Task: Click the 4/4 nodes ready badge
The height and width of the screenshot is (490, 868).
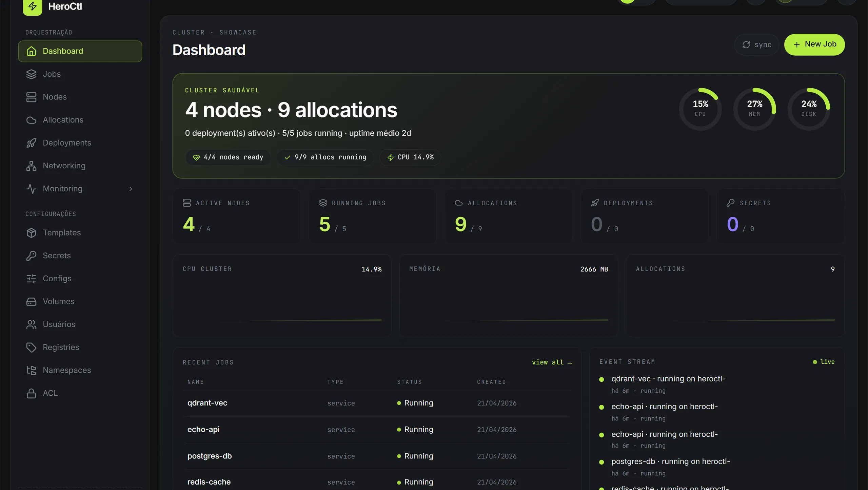Action: point(228,157)
